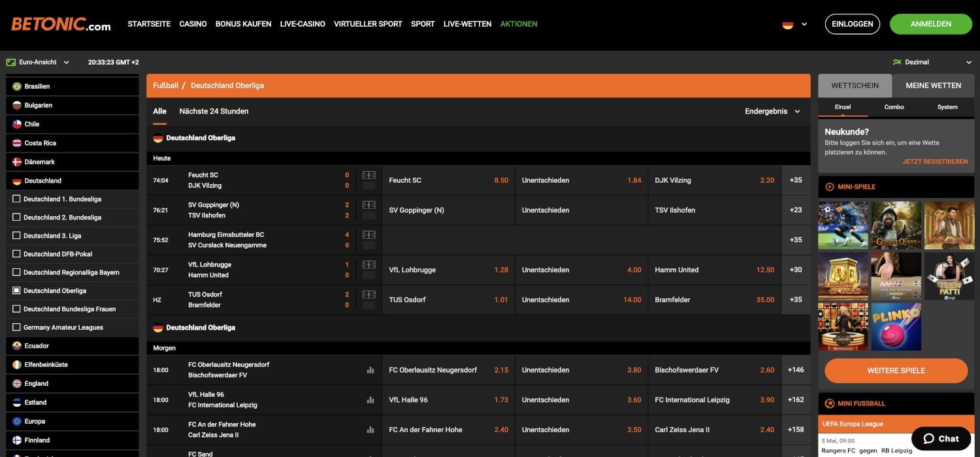The height and width of the screenshot is (457, 980).
Task: Open statistics icon for VfL Halle 96 match
Action: 370,400
